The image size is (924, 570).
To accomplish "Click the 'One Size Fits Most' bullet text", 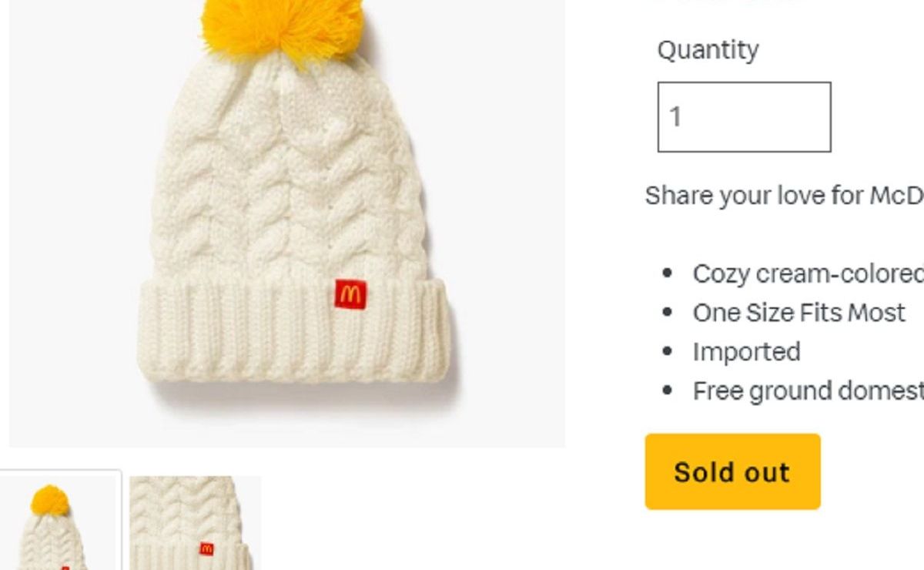I will pos(798,313).
